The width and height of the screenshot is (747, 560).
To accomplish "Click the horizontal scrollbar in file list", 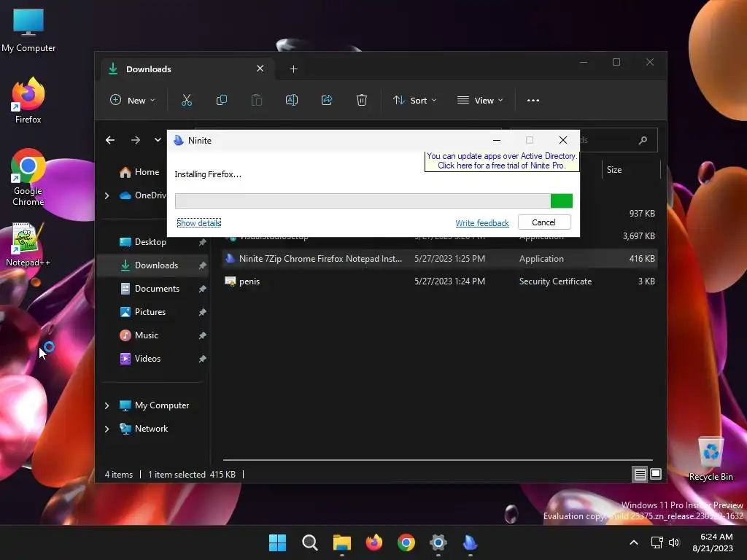I will [x=438, y=460].
